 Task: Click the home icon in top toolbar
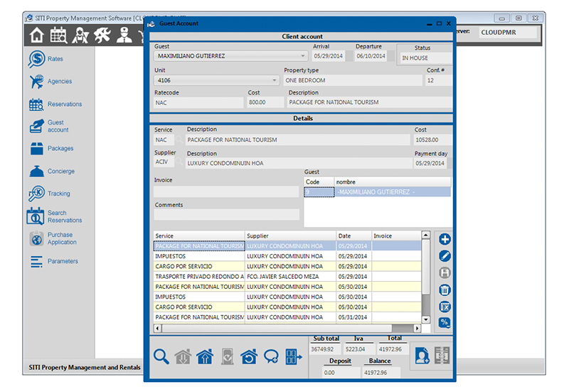coord(37,35)
